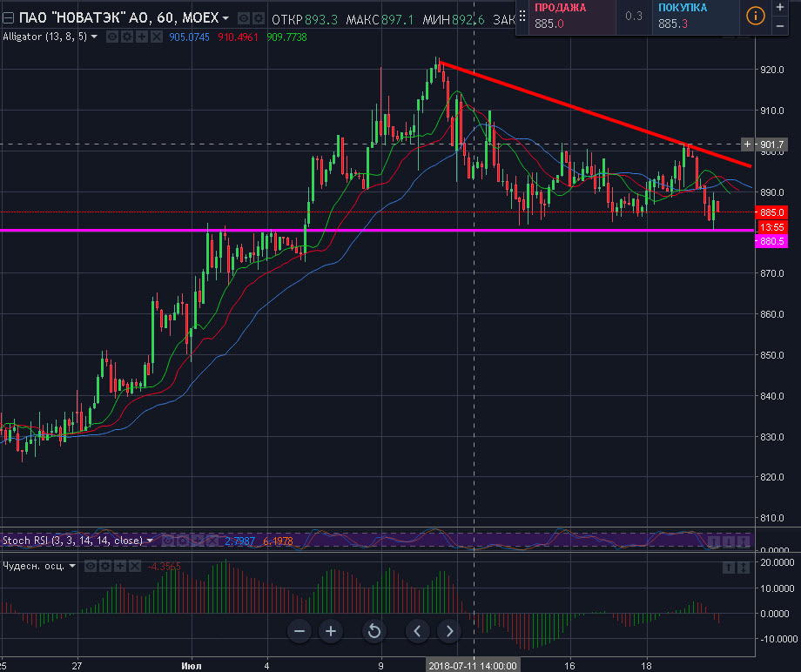The height and width of the screenshot is (672, 801).
Task: Remove the Stoch RSI indicator with X icon
Action: coord(212,541)
